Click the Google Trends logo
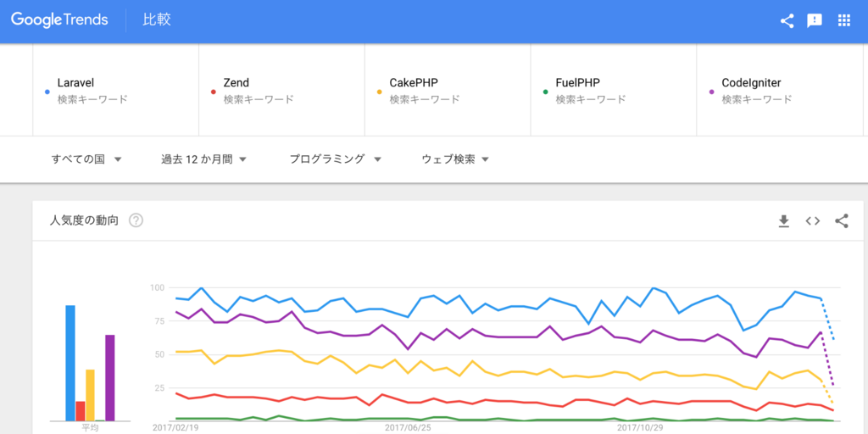The image size is (868, 434). (x=59, y=20)
